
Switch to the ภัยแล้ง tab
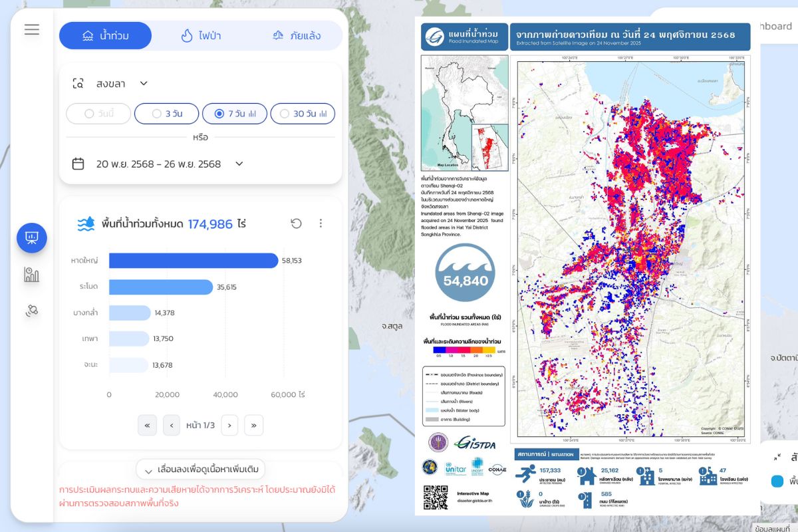(x=297, y=36)
